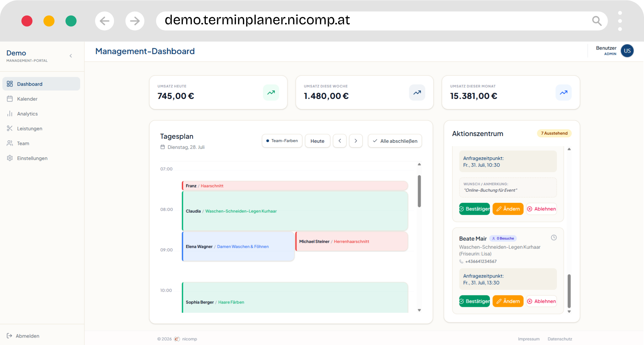This screenshot has height=345, width=644.
Task: Confirm Beate Mair request with Bestätigen
Action: point(474,301)
